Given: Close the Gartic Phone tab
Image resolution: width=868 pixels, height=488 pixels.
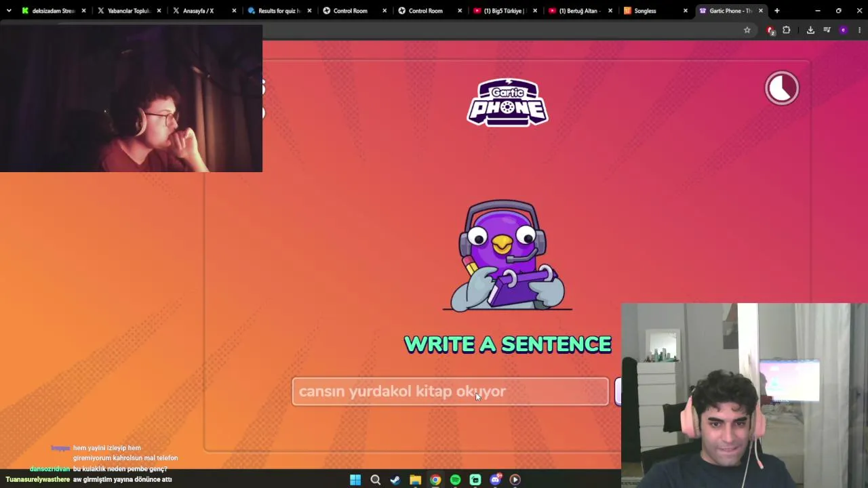Looking at the screenshot, I should coord(761,11).
